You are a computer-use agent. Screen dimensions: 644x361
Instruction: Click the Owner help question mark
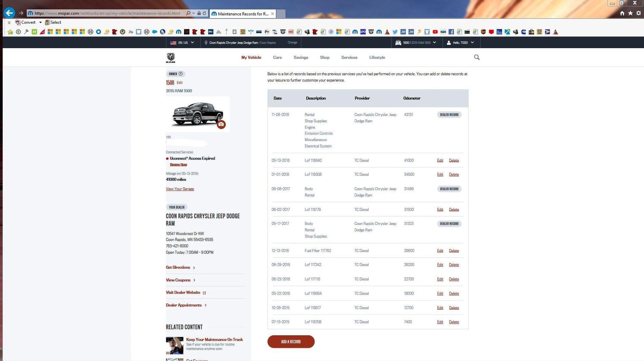point(181,74)
